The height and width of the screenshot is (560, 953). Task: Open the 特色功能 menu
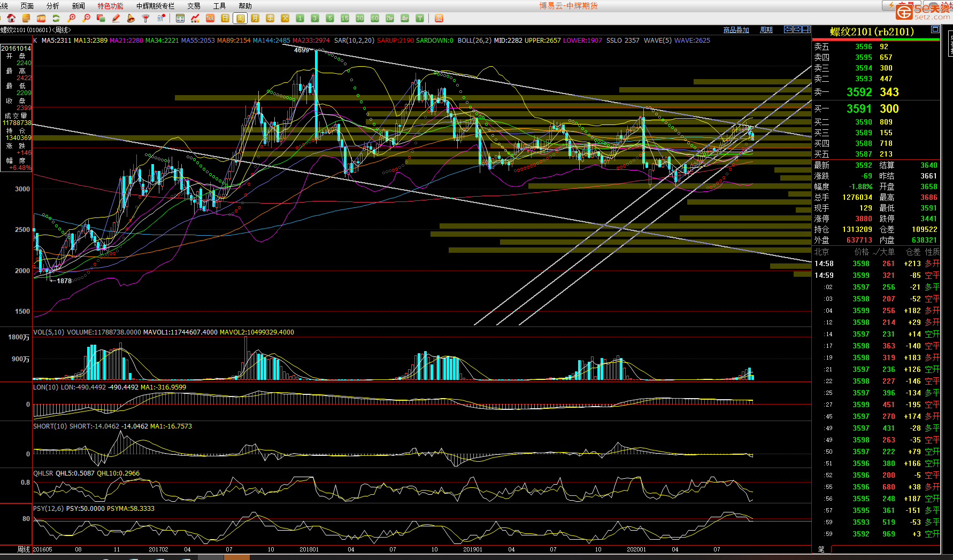110,6
